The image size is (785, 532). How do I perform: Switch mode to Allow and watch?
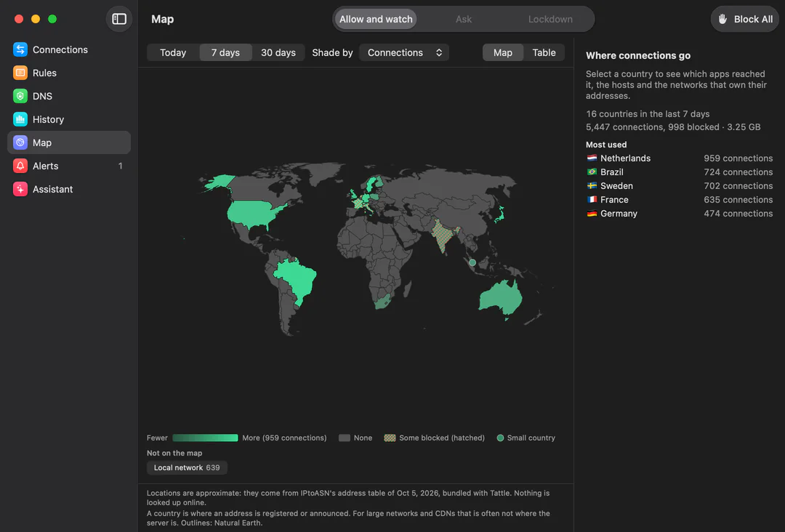[376, 19]
